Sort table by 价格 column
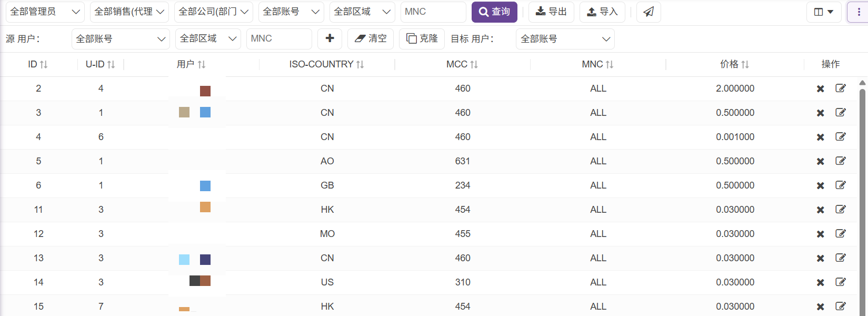The image size is (868, 316). click(734, 64)
